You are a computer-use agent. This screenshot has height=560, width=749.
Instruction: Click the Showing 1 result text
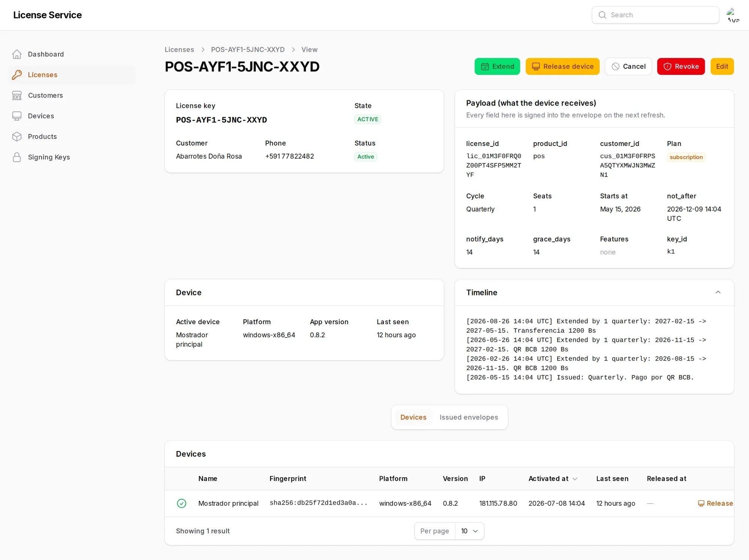click(203, 531)
